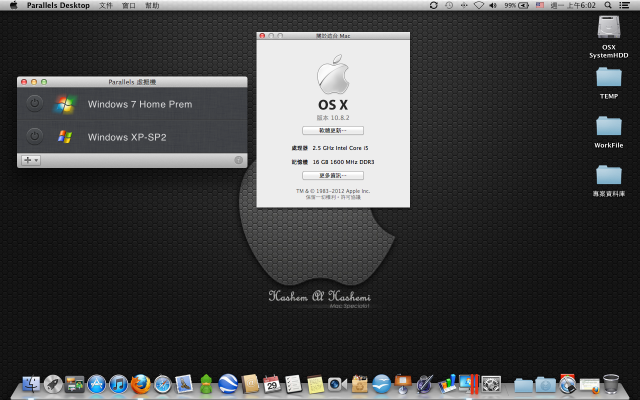Open yellow Notes icon in Dock
Image resolution: width=640 pixels, height=400 pixels.
click(x=316, y=384)
